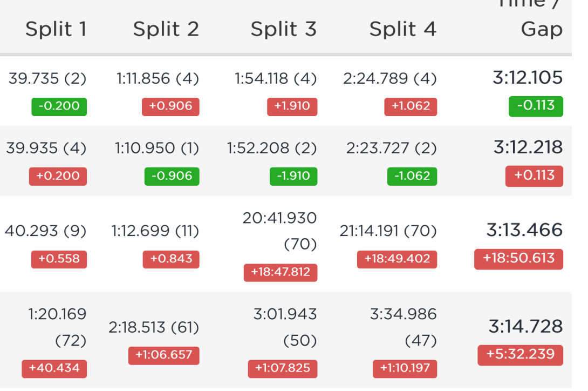Click the Split 3 column header
588x391 pixels.
[284, 29]
